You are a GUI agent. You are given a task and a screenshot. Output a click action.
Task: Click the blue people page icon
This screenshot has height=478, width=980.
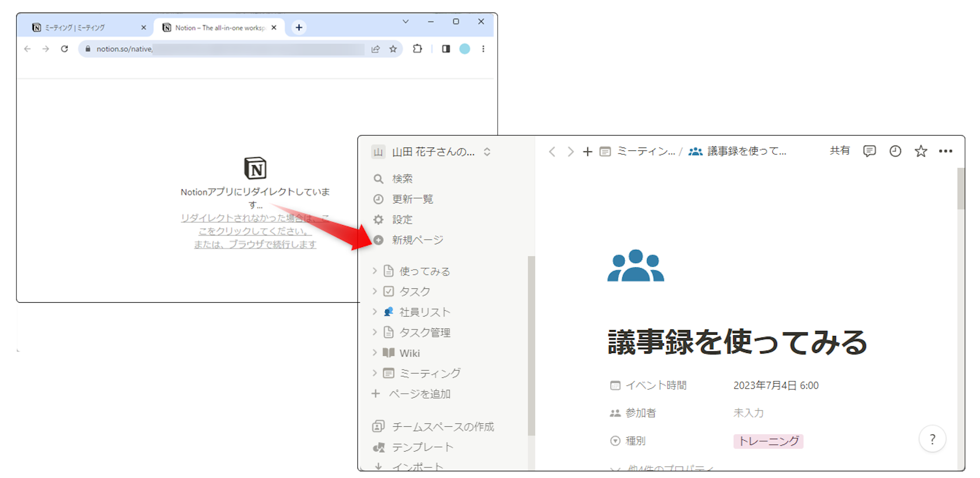click(635, 266)
